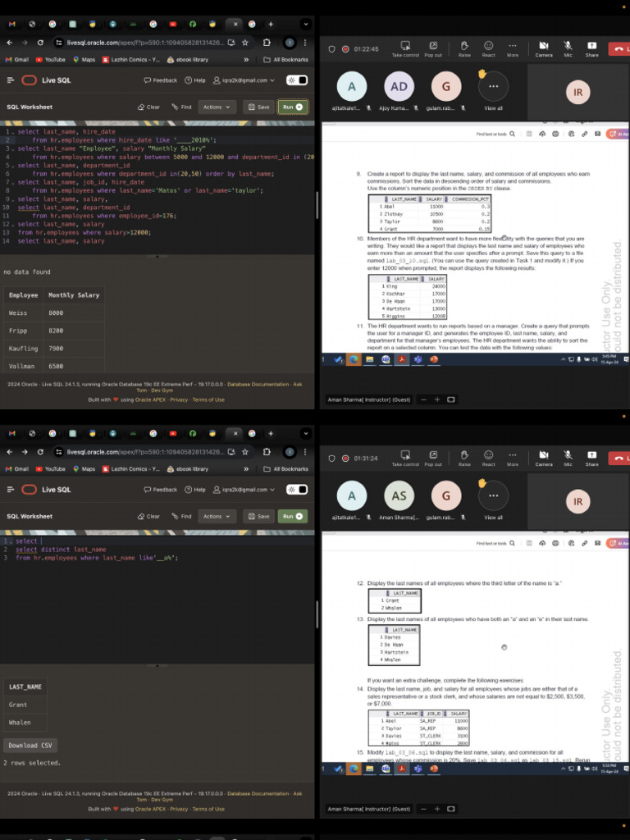
Task: Open PowerPoint in the shared taskbar below question 15
Action: pos(434,769)
